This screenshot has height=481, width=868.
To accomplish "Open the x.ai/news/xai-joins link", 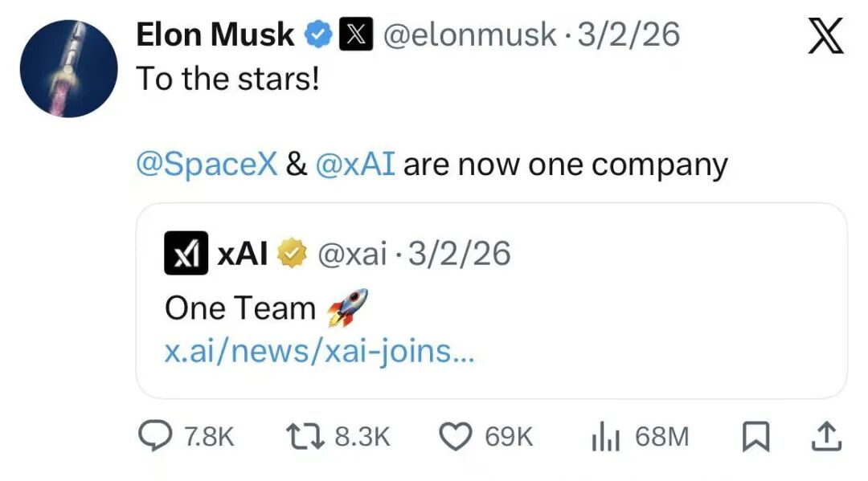I will [x=319, y=353].
